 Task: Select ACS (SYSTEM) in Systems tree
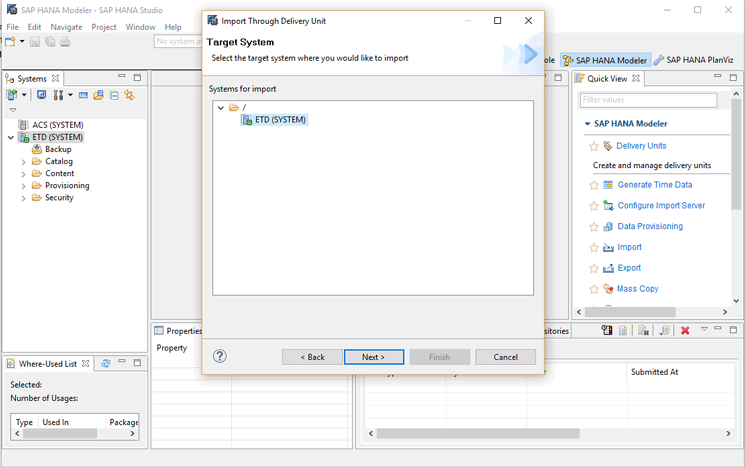[57, 125]
